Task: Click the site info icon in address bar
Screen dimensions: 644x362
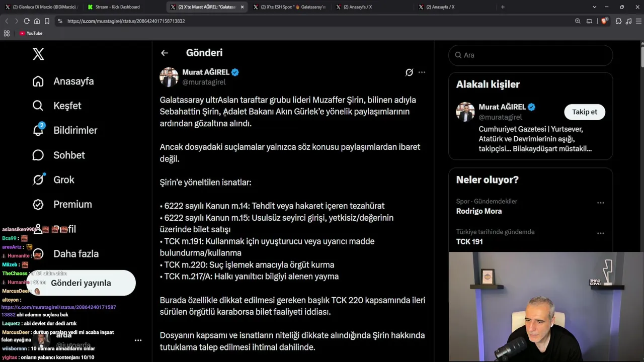Action: (x=60, y=21)
